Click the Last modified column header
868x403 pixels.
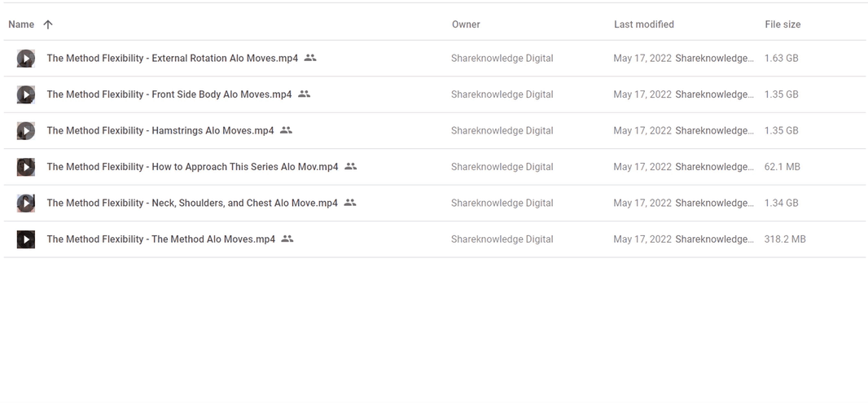643,24
